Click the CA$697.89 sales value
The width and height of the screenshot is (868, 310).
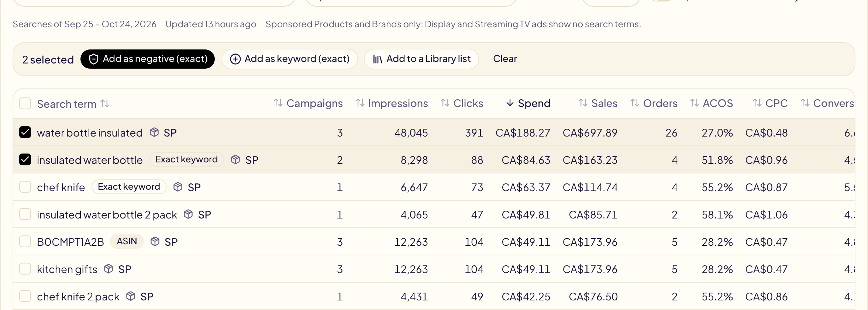click(590, 133)
